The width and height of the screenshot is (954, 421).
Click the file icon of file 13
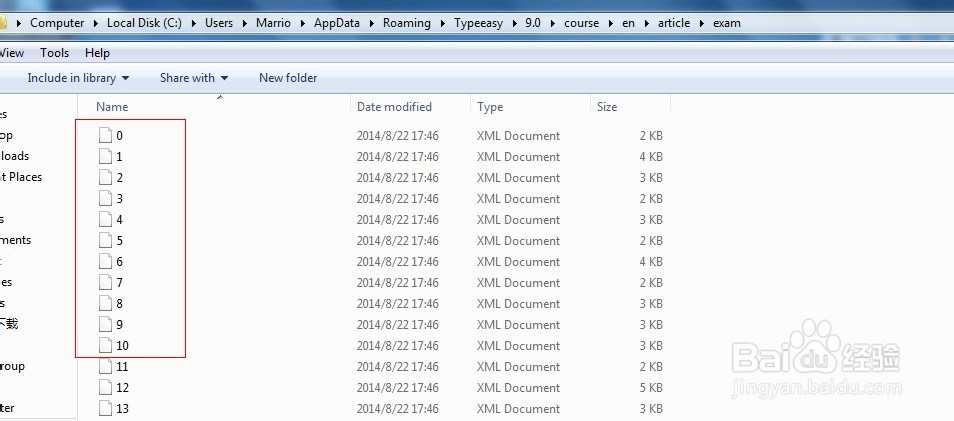coord(105,408)
